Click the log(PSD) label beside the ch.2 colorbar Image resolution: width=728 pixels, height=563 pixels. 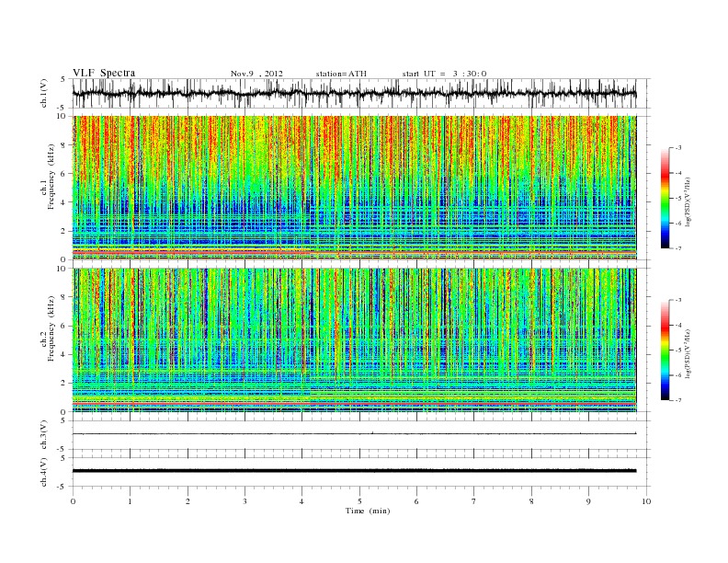(x=688, y=353)
